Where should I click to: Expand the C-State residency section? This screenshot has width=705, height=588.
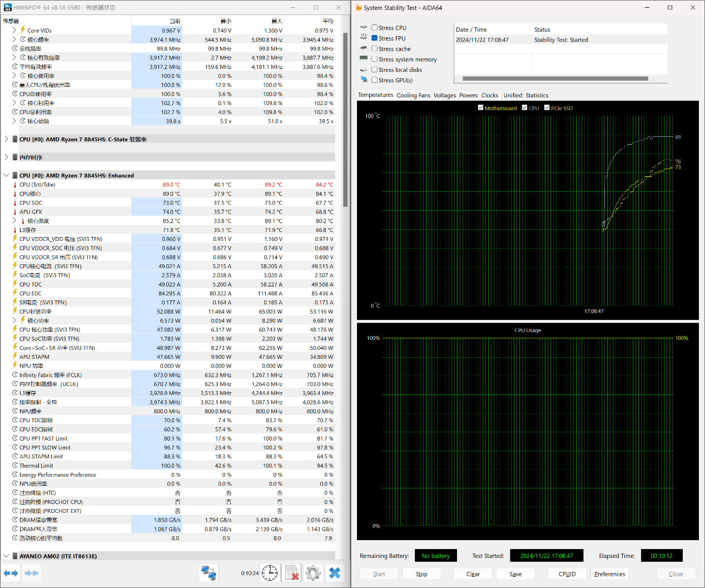pyautogui.click(x=6, y=139)
